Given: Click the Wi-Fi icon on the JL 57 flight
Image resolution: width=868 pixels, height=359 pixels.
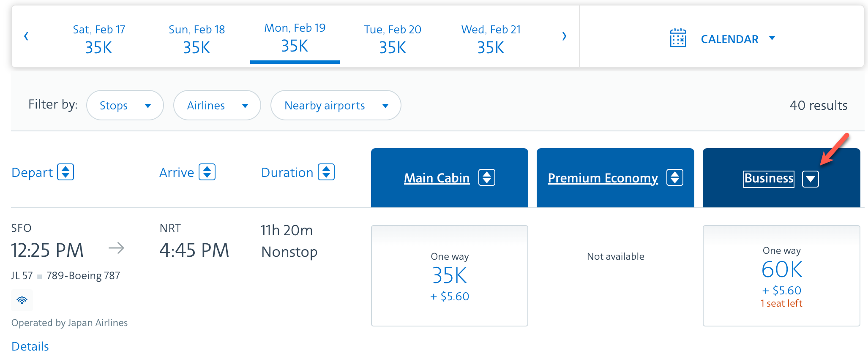Looking at the screenshot, I should pos(22,300).
